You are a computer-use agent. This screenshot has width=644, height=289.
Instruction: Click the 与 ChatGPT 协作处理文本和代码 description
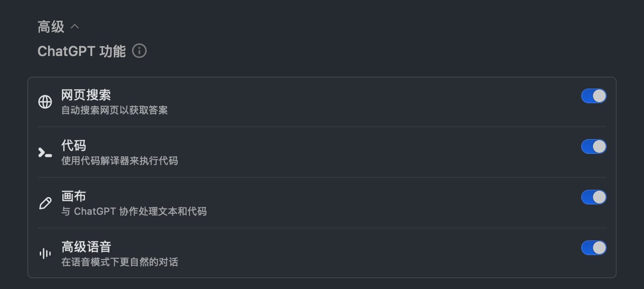134,211
